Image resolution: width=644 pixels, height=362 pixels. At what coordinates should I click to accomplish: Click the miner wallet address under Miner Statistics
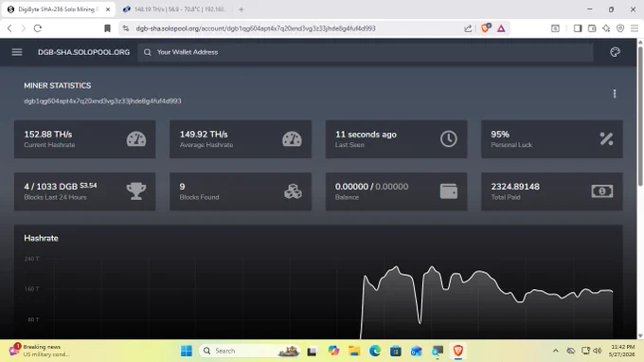102,101
